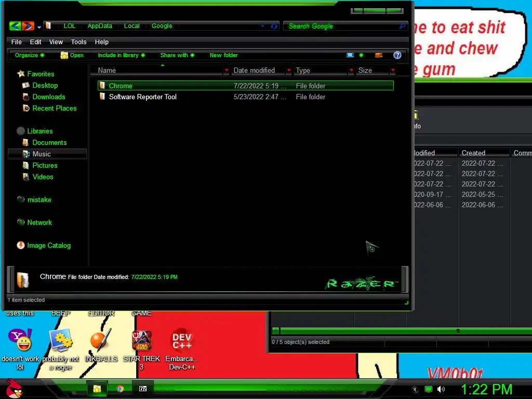532x399 pixels.
Task: Open address bar history dropdown arrow
Action: pos(262,26)
